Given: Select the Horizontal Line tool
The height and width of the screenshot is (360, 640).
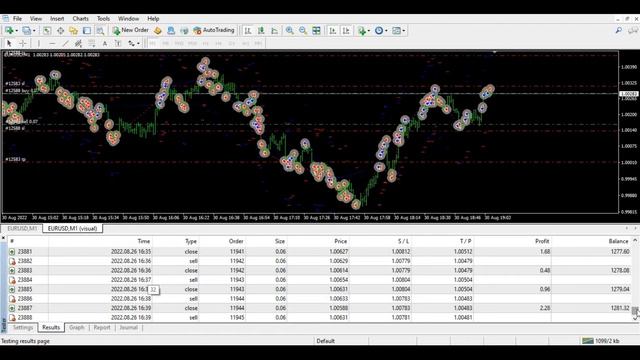Looking at the screenshot, I should coord(52,43).
